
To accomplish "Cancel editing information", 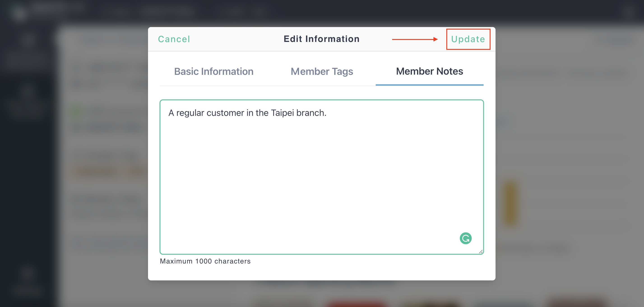I will (174, 39).
